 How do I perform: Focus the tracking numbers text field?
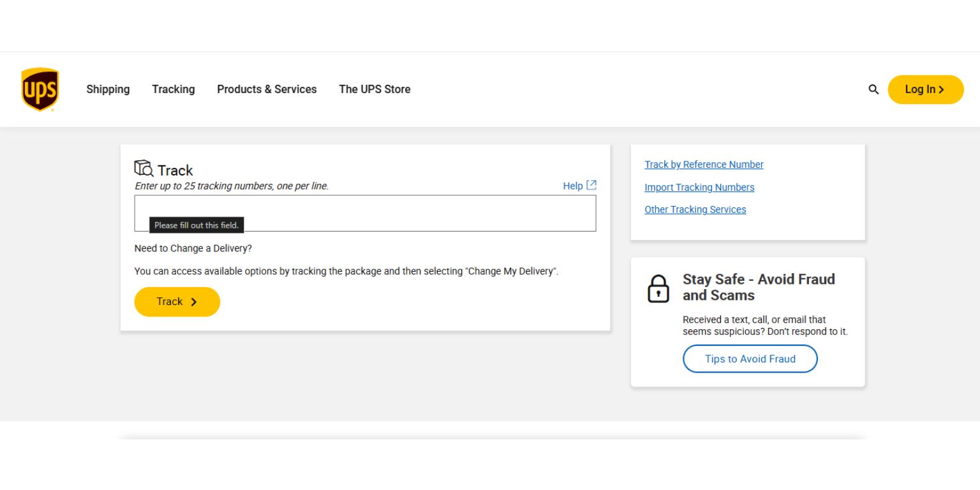click(365, 213)
